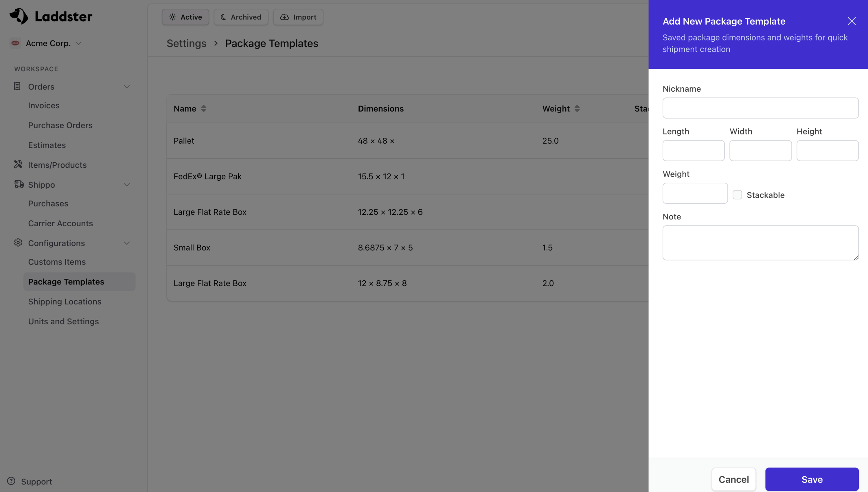
Task: Click the Support question mark icon
Action: [11, 481]
